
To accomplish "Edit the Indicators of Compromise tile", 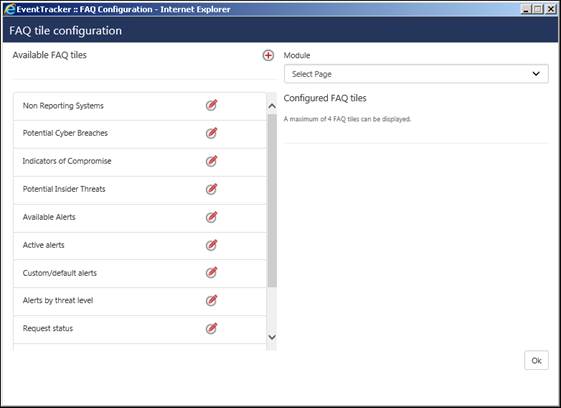I will coord(211,161).
